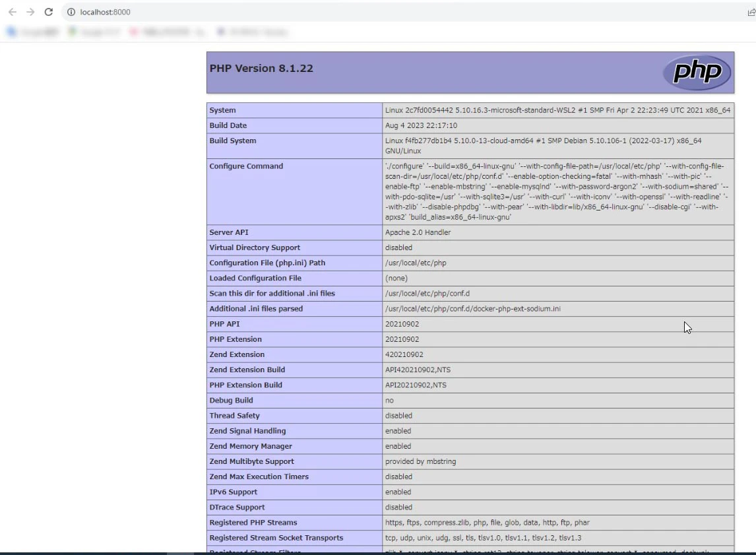This screenshot has height=555, width=756.
Task: Click the Virtual Directory Support label
Action: 255,247
